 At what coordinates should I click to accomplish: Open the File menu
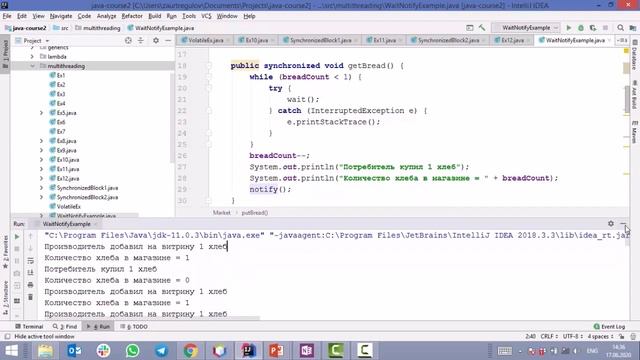tap(7, 16)
